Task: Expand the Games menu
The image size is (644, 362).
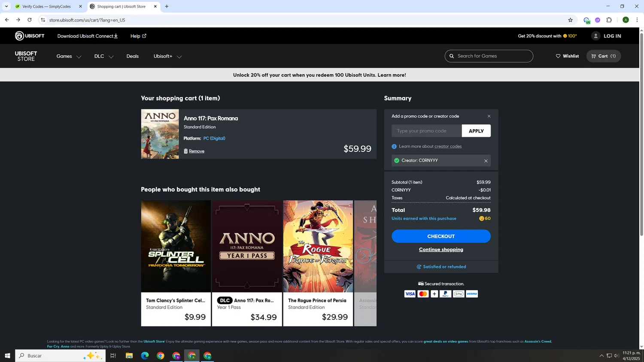Action: (69, 56)
